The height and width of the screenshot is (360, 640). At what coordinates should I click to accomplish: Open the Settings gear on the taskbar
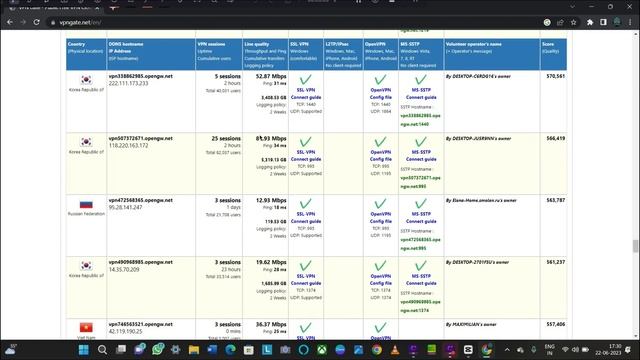(x=176, y=350)
